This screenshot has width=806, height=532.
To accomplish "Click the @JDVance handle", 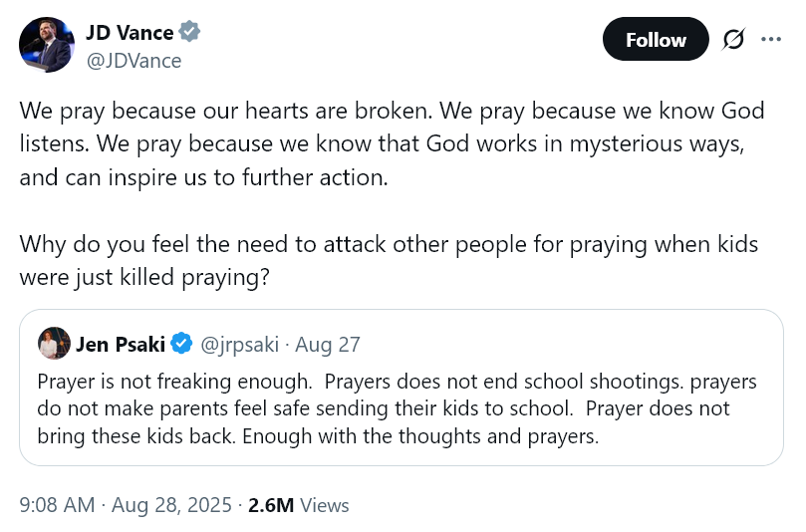I will tap(134, 61).
